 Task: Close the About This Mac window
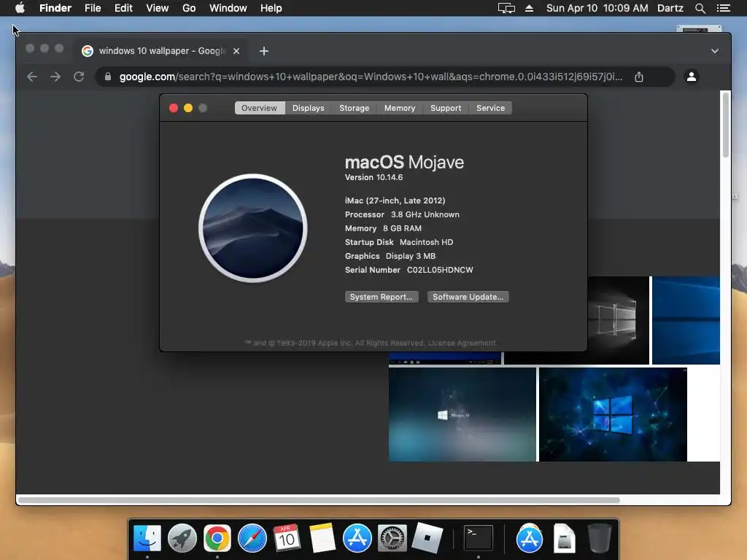[x=174, y=108]
